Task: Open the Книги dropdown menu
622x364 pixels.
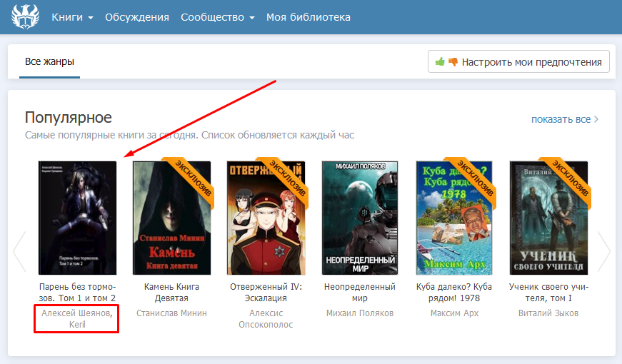Action: (72, 17)
